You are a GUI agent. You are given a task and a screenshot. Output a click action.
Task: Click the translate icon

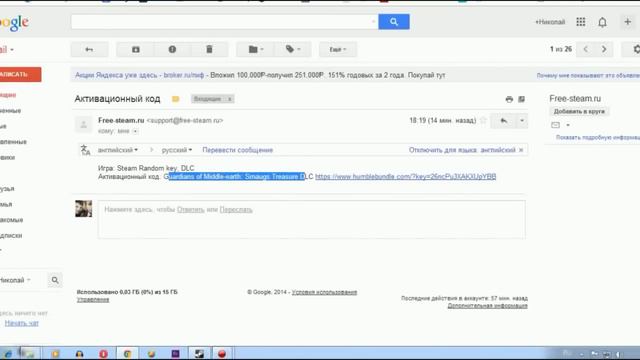(x=85, y=150)
